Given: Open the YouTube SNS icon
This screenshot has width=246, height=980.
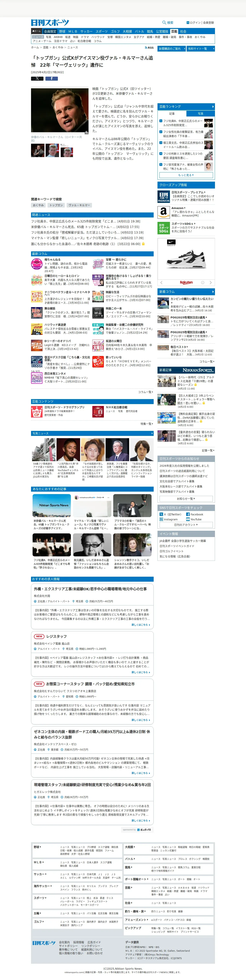Looking at the screenshot, I should click(x=188, y=519).
